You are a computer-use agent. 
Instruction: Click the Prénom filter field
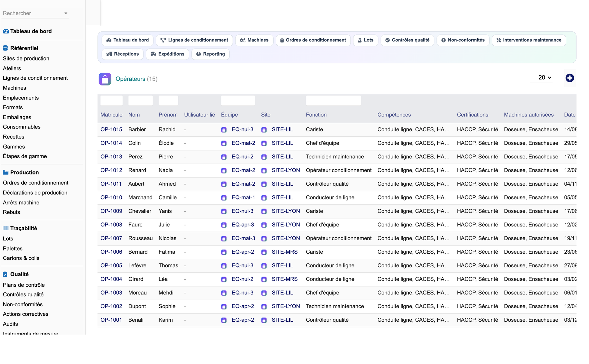click(x=168, y=101)
